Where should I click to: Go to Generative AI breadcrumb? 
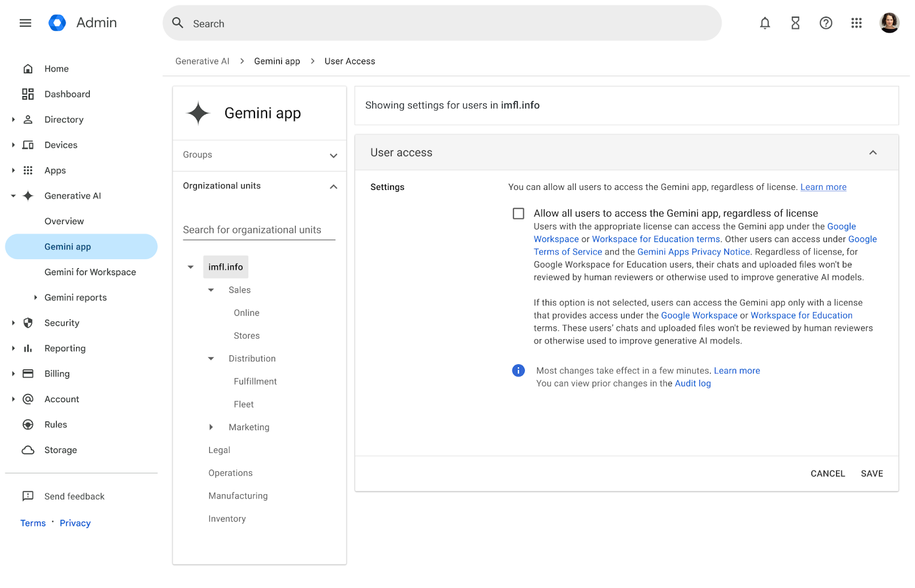click(202, 61)
